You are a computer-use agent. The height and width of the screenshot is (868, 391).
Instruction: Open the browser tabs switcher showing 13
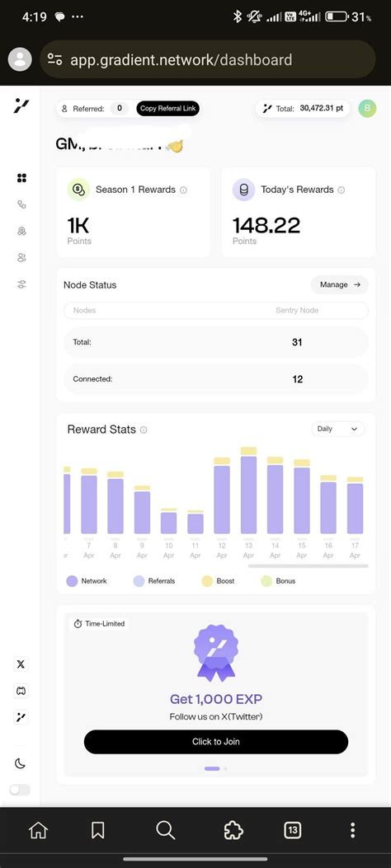click(x=292, y=830)
